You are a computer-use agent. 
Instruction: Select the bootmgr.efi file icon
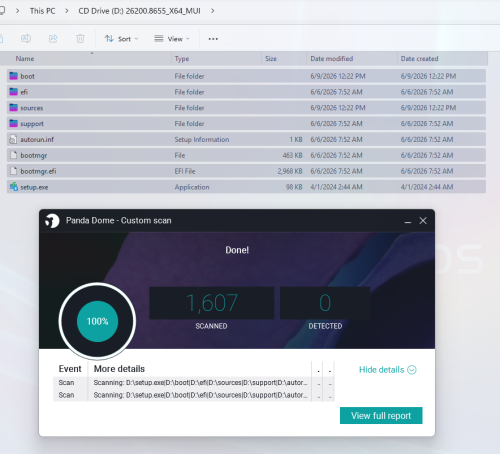tap(13, 171)
